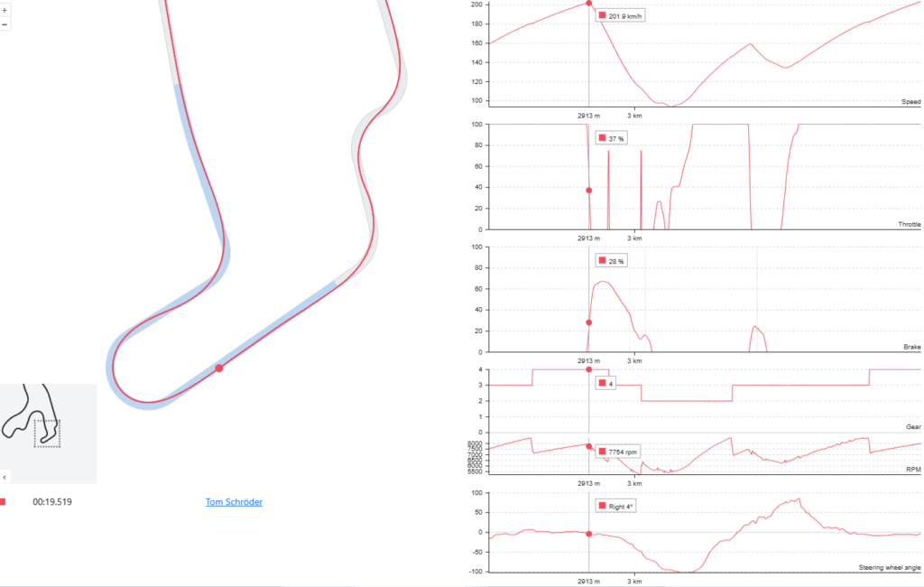
Task: Click the 201.9 km/h speed tooltip
Action: [622, 16]
